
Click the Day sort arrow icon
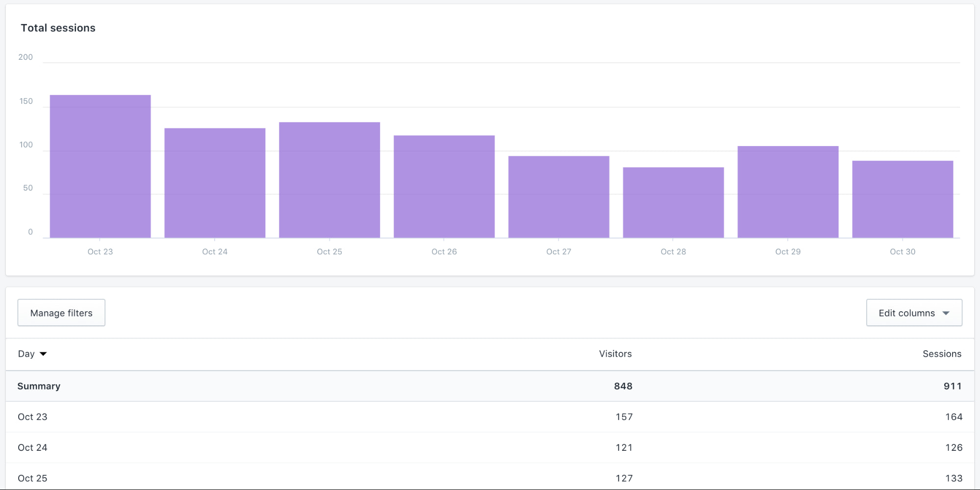pos(43,354)
